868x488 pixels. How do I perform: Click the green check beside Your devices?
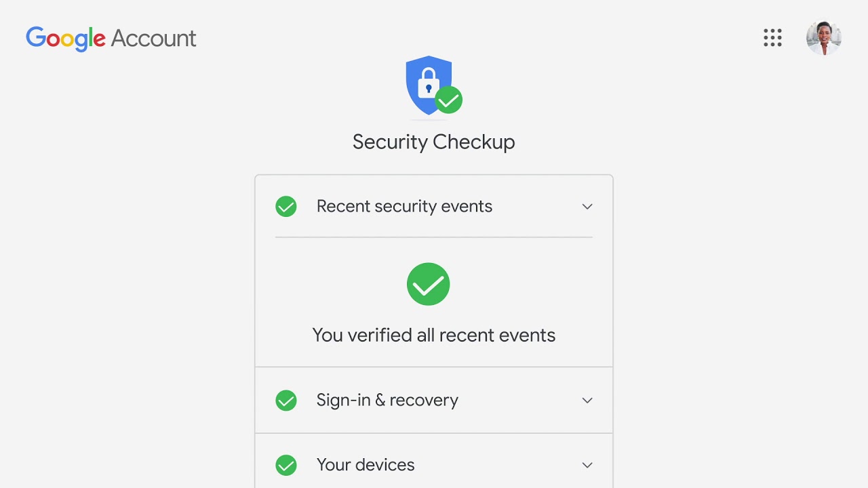click(x=286, y=465)
